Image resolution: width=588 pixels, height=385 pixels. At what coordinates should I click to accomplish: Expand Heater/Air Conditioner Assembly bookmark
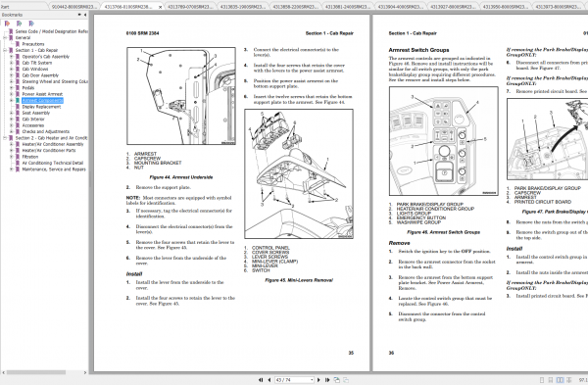(11, 144)
